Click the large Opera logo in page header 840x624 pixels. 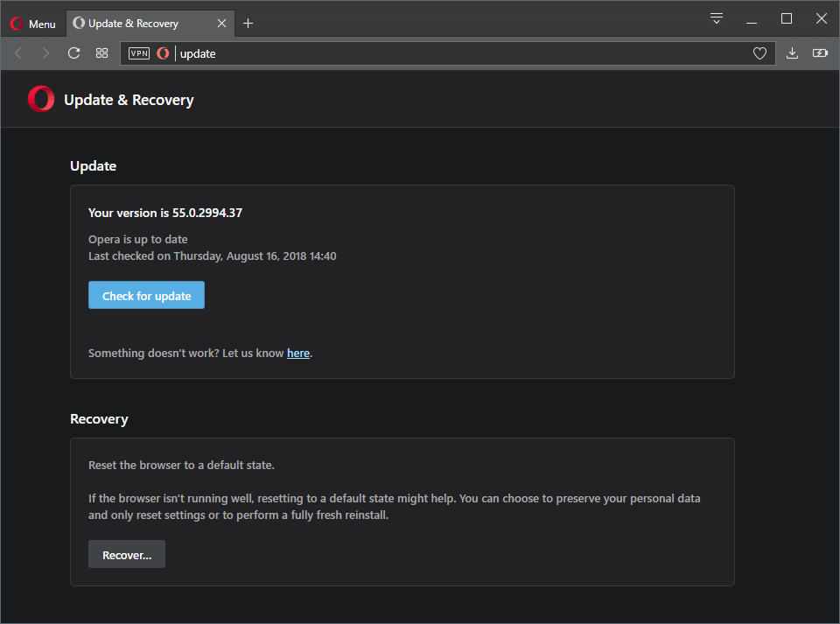coord(41,99)
